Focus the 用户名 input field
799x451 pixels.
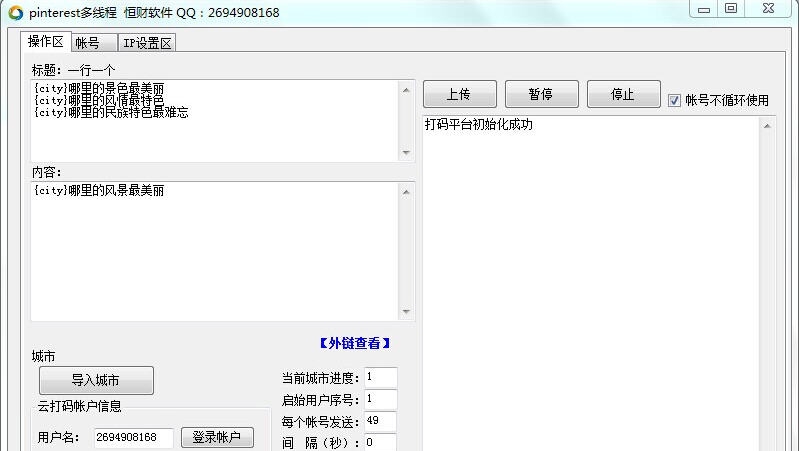(x=134, y=437)
